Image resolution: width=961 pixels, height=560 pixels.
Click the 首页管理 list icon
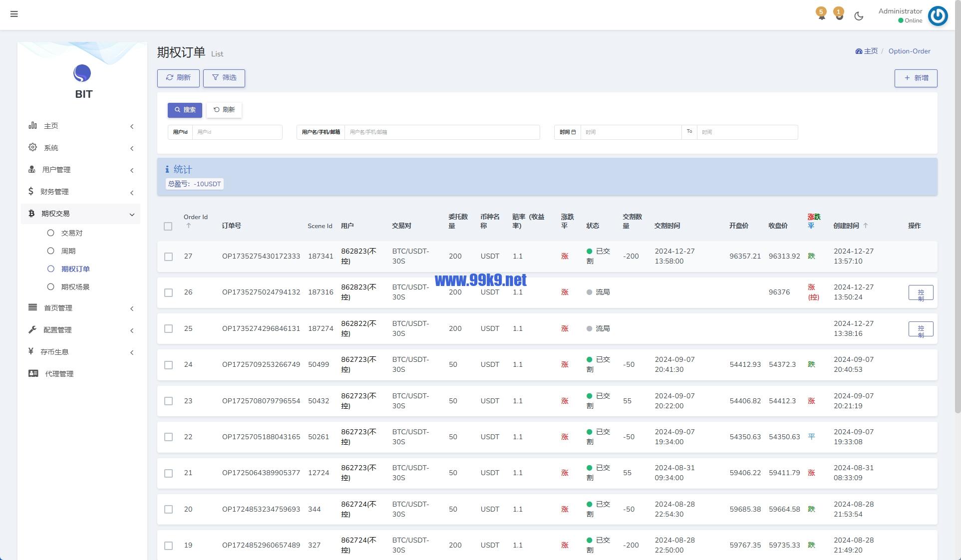coord(33,307)
